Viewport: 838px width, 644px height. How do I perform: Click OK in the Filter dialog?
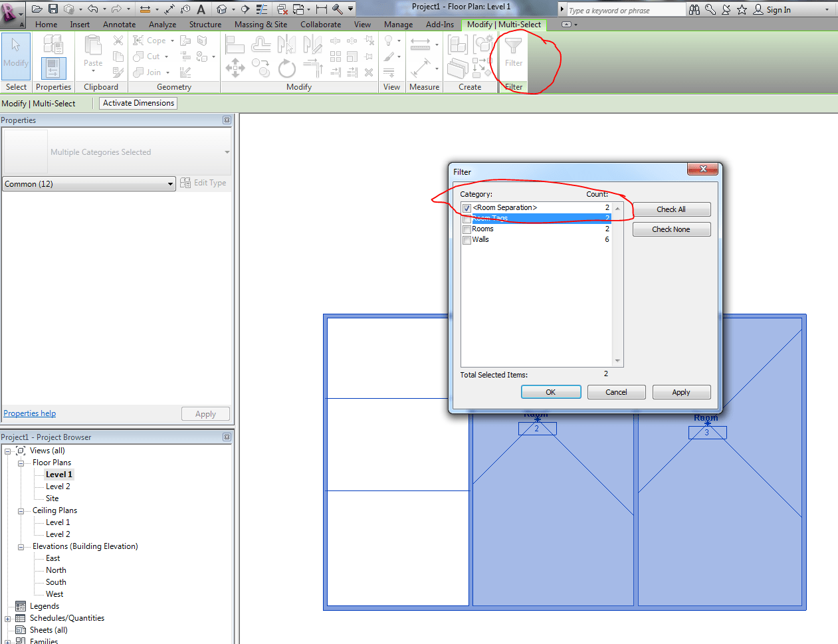click(551, 392)
